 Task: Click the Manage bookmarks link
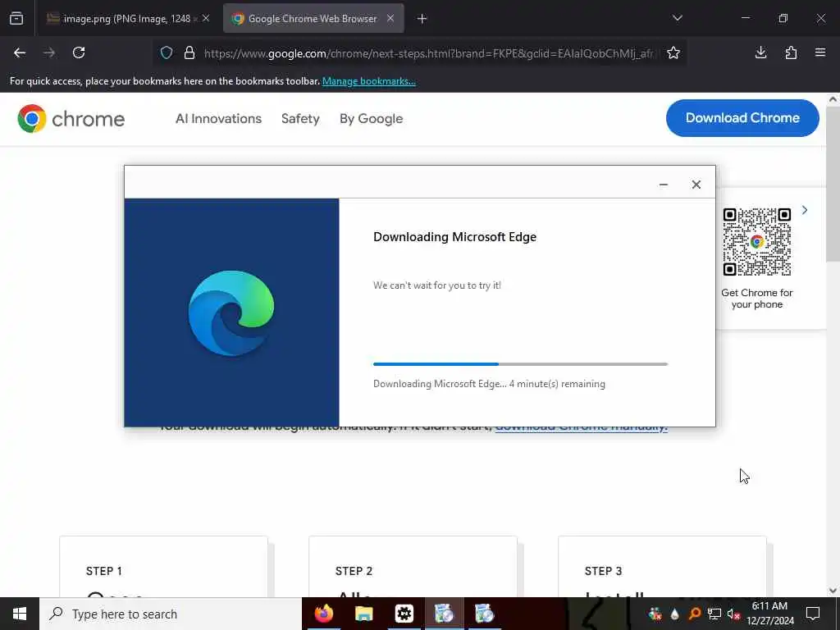pyautogui.click(x=368, y=81)
